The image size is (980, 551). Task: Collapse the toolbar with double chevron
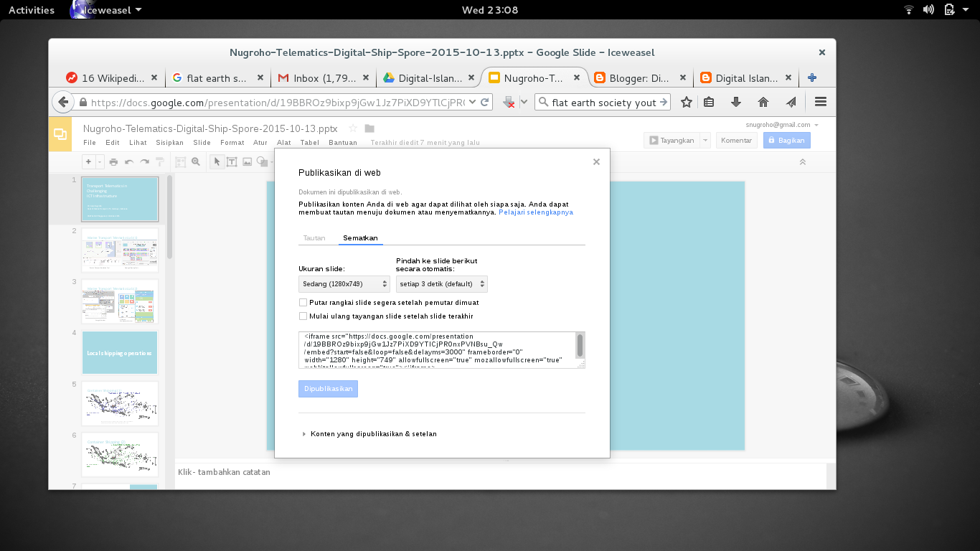tap(803, 162)
